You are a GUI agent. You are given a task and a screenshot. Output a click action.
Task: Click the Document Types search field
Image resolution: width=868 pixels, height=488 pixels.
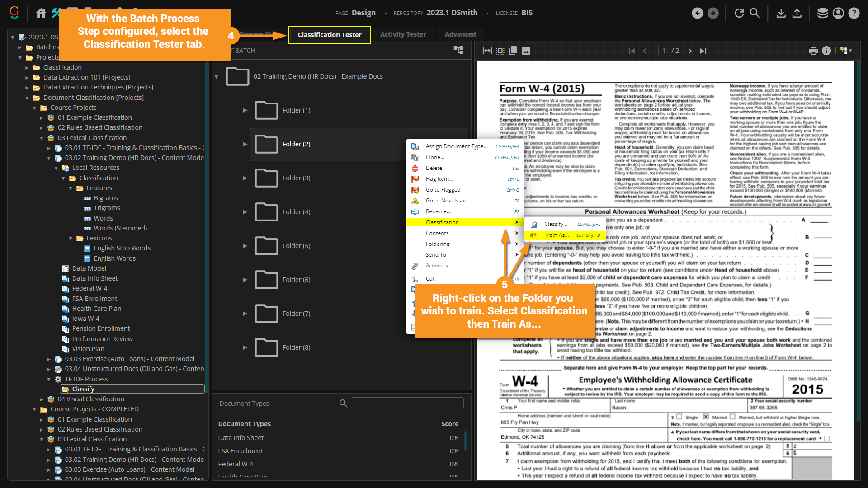407,403
